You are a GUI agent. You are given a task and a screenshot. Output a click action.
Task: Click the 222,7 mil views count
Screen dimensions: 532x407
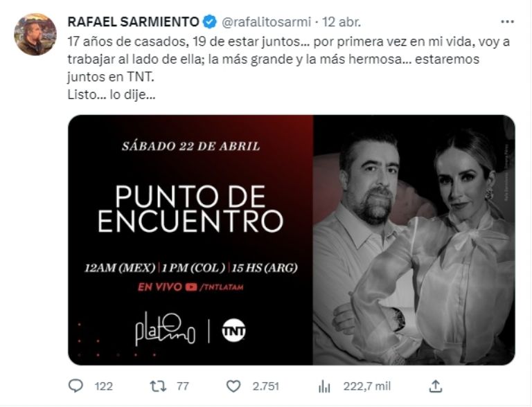pos(366,386)
